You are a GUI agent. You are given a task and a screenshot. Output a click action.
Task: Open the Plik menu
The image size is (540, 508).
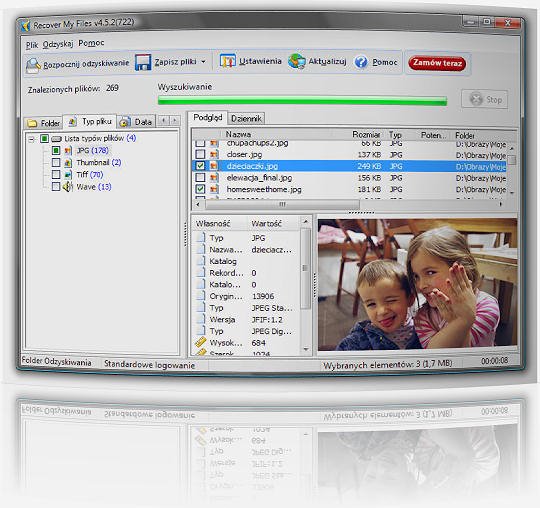pos(32,45)
